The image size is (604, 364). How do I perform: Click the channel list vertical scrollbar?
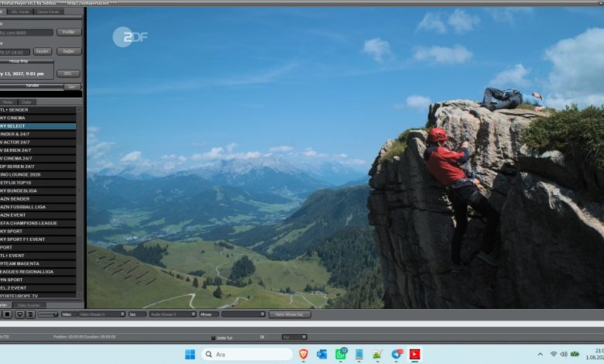[79, 202]
